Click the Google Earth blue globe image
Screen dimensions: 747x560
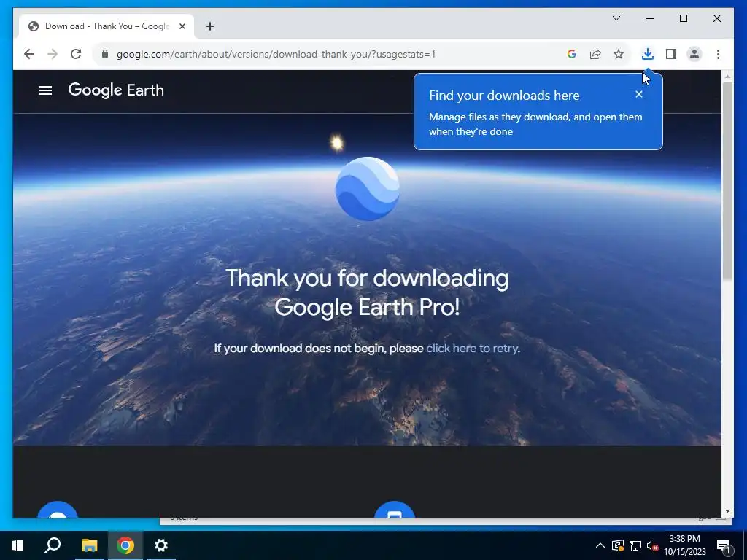coord(367,189)
